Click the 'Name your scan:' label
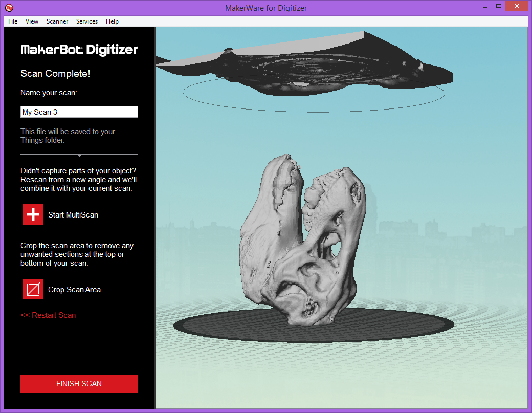 [49, 93]
